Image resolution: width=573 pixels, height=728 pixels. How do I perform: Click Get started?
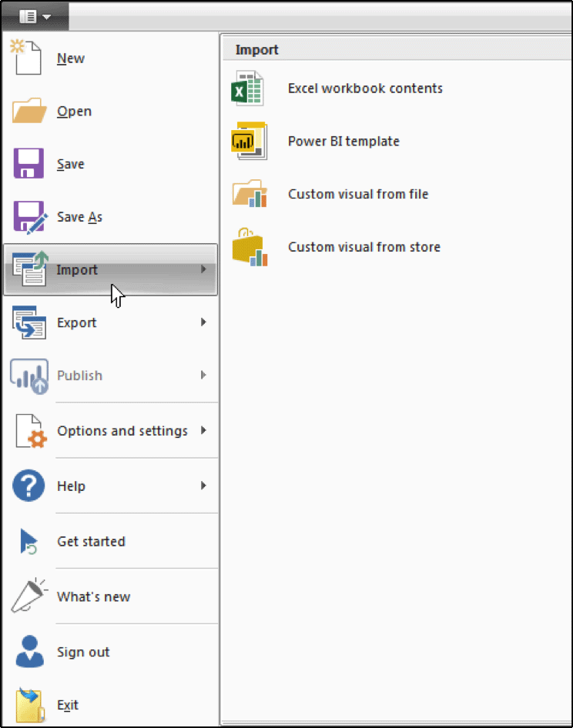tap(91, 541)
